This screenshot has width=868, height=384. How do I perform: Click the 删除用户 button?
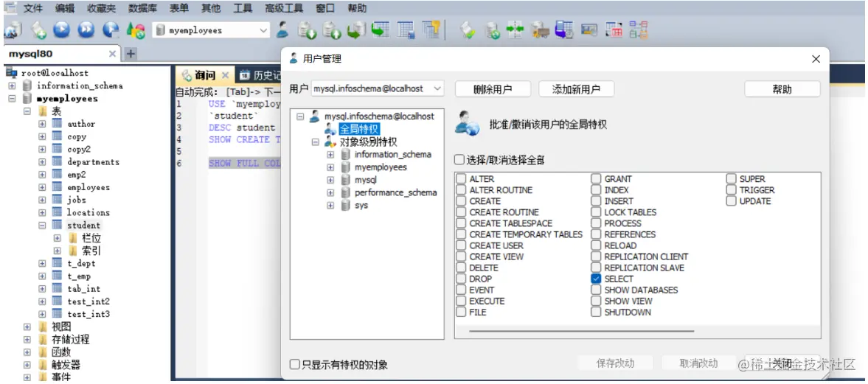(x=493, y=89)
